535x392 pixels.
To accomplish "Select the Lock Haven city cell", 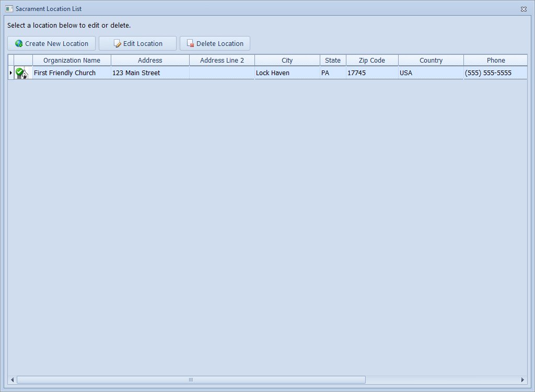I will [287, 73].
